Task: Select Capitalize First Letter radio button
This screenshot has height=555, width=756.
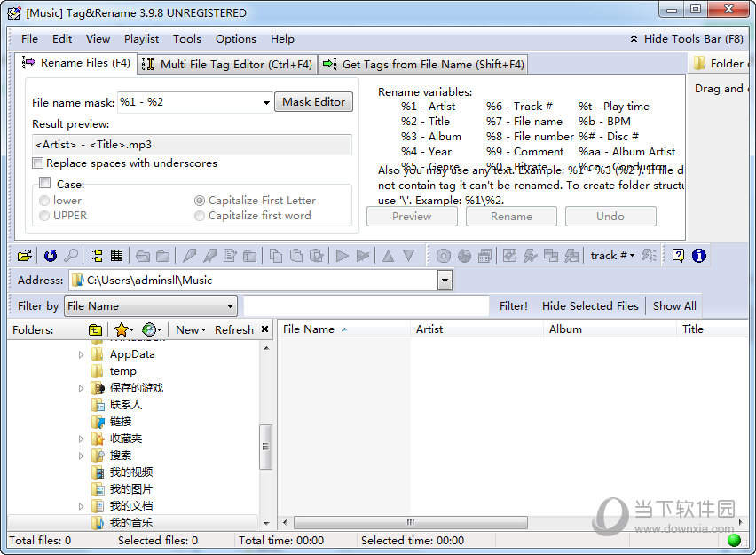Action: [199, 201]
